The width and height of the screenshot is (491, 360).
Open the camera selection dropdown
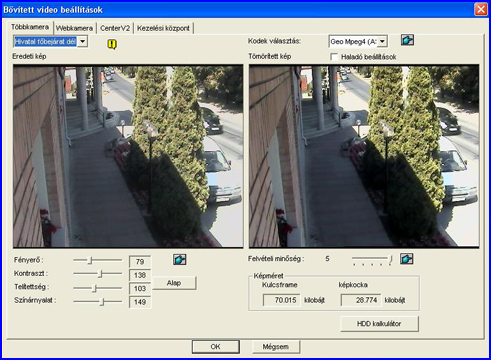point(83,42)
